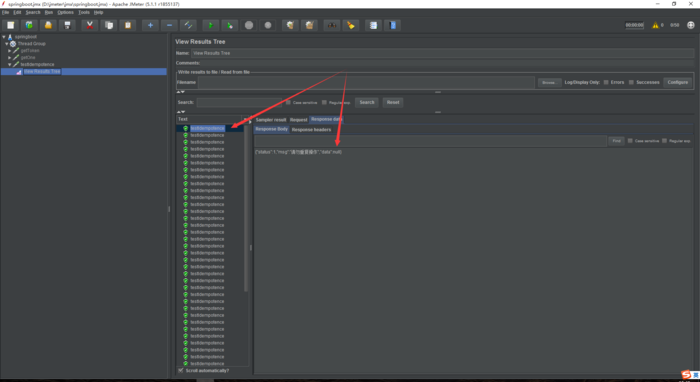This screenshot has height=382, width=700.
Task: Click the Cut scissors toolbar icon
Action: click(90, 25)
